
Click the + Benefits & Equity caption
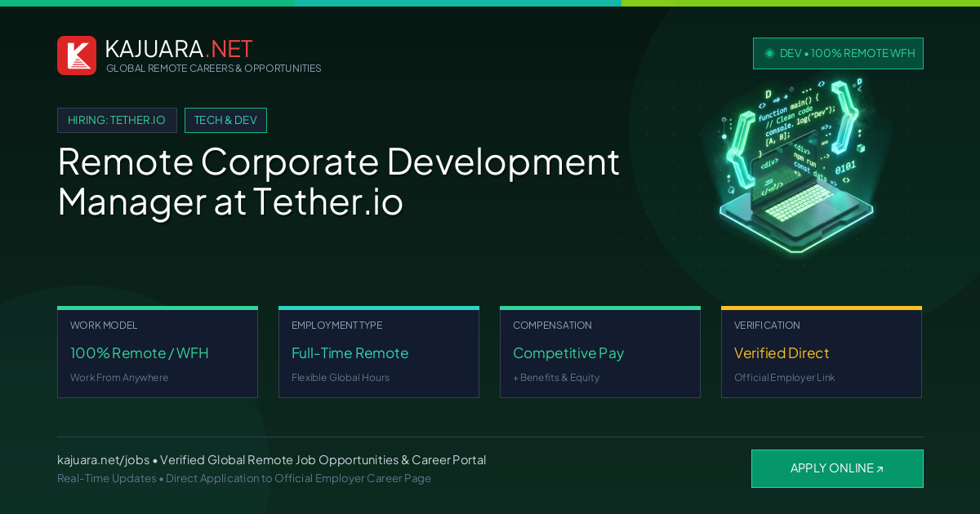tap(556, 378)
